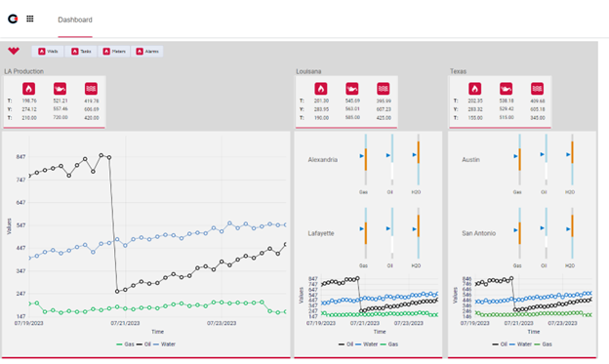Toggle Gas series in LA Production chart legend

126,344
